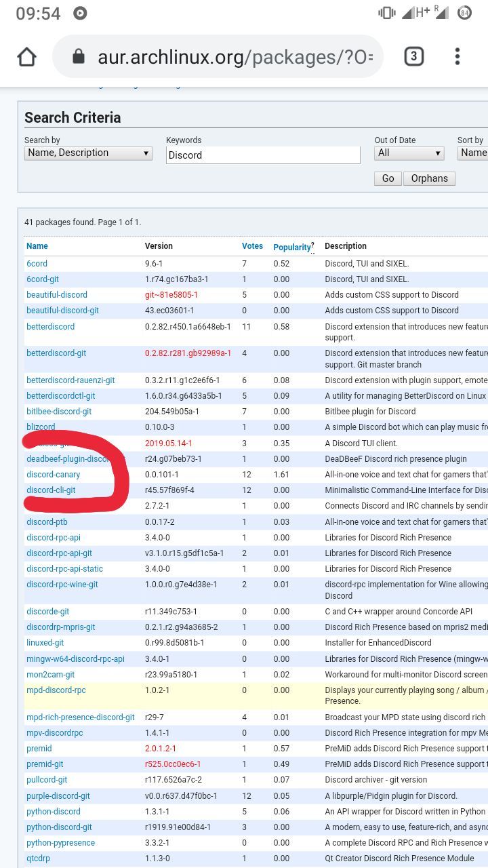Open the discorde-git package link
The width and height of the screenshot is (488, 868).
pos(48,612)
